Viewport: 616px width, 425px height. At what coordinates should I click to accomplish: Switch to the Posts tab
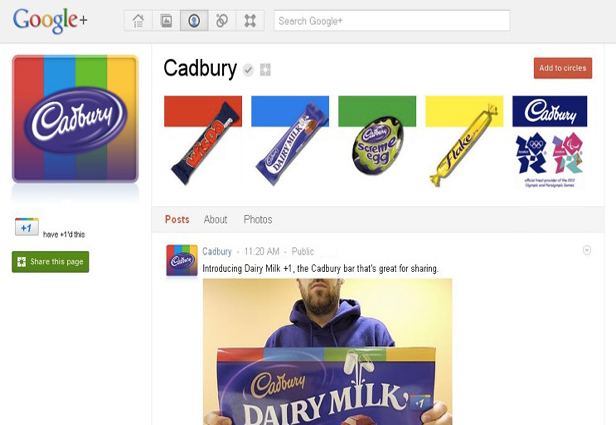pyautogui.click(x=177, y=219)
